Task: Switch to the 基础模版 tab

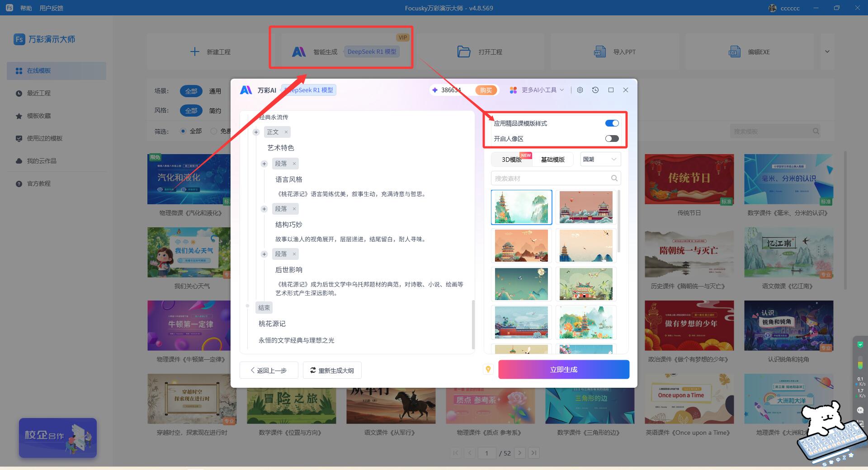Action: coord(552,160)
